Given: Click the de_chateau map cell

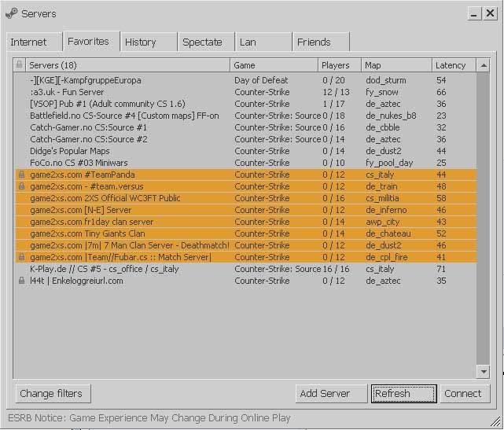Looking at the screenshot, I should point(388,233).
